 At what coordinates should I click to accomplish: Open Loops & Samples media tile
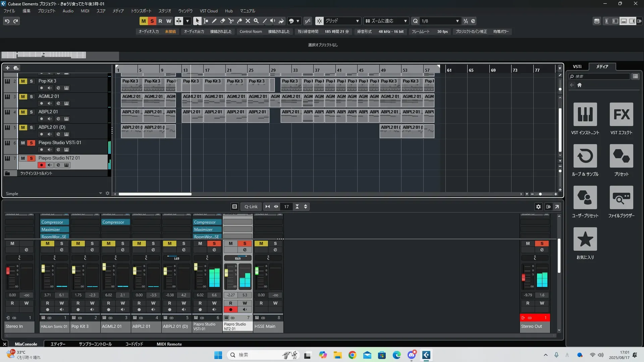585,156
